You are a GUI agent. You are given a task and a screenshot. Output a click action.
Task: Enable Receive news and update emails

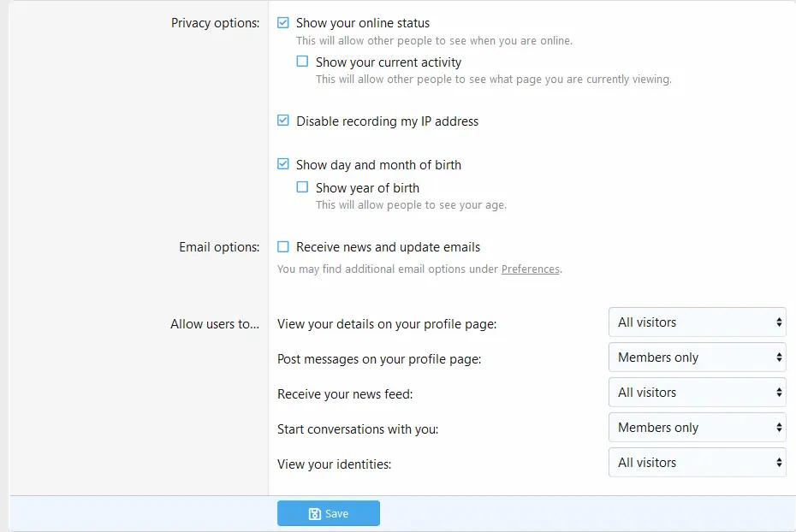pyautogui.click(x=283, y=247)
